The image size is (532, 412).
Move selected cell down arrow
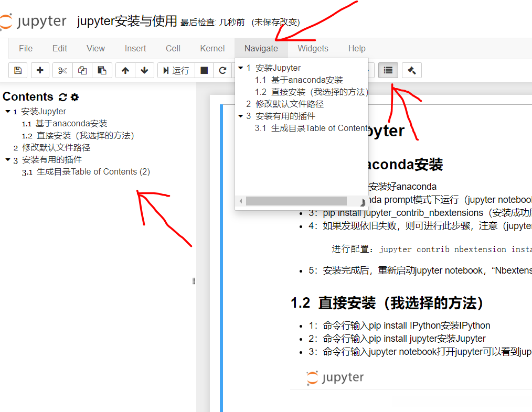click(x=144, y=70)
